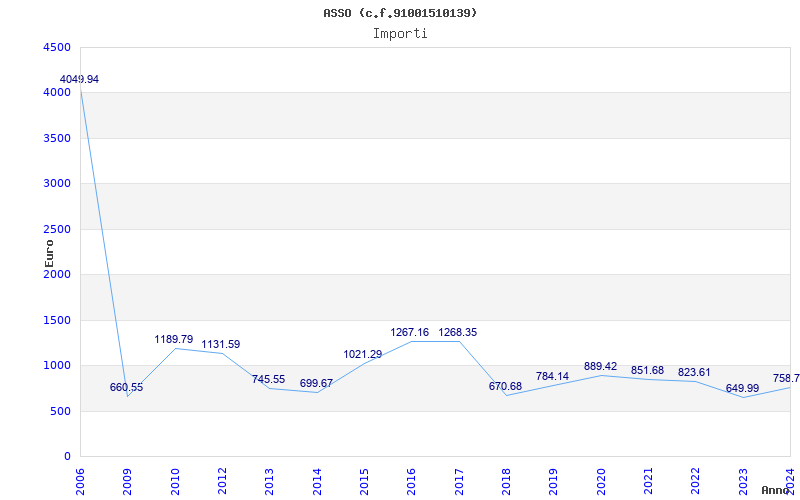Select the 660.55 data label
Screen dimensions: 800x500
pos(127,387)
